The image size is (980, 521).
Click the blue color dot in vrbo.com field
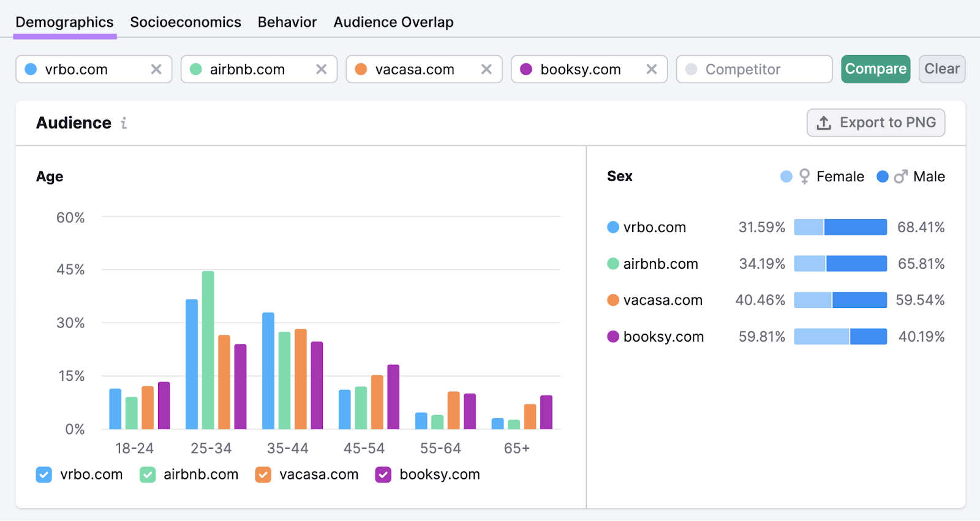[x=31, y=69]
